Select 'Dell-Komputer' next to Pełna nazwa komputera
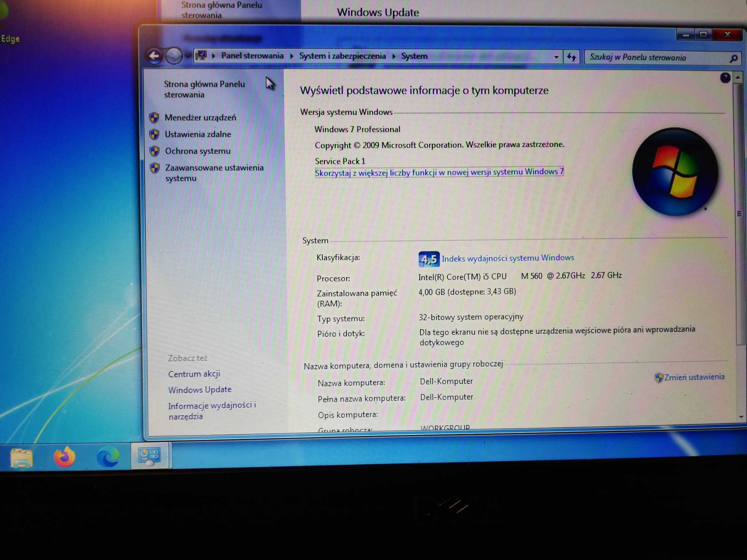 point(447,397)
